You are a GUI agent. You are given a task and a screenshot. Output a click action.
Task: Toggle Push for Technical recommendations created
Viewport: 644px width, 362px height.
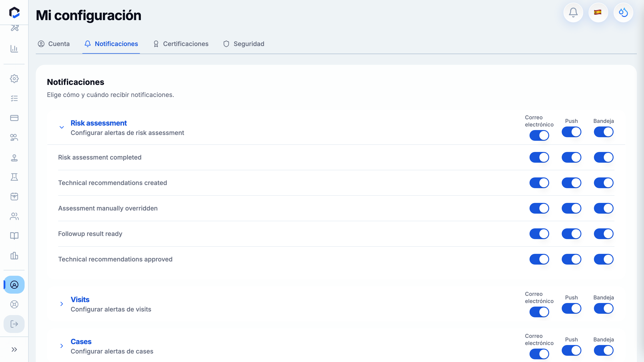coord(572,183)
